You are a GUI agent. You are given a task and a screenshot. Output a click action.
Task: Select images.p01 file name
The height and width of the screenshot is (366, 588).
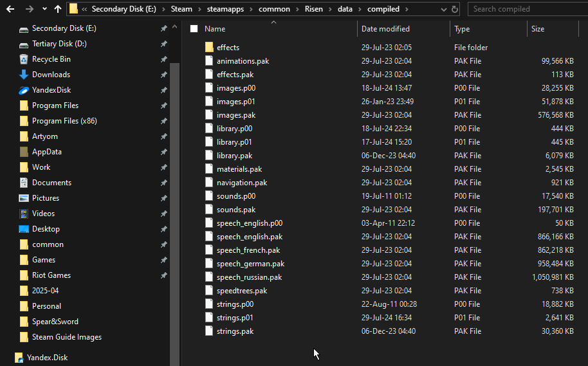pyautogui.click(x=236, y=102)
